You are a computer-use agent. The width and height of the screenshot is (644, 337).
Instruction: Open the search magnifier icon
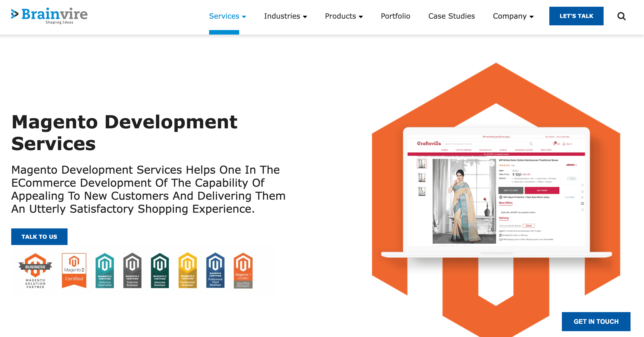621,16
